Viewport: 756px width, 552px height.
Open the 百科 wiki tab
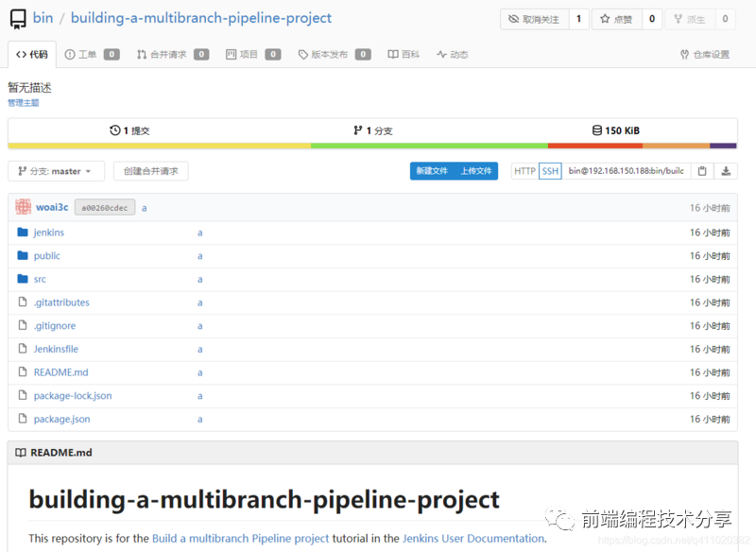tap(404, 55)
